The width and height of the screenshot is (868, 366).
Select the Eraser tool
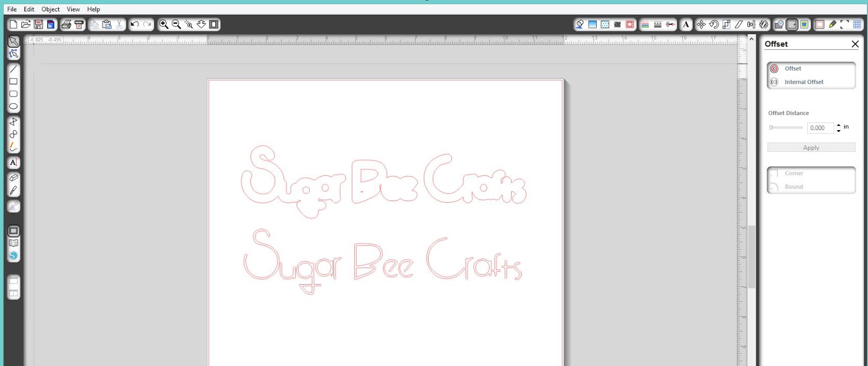click(14, 178)
